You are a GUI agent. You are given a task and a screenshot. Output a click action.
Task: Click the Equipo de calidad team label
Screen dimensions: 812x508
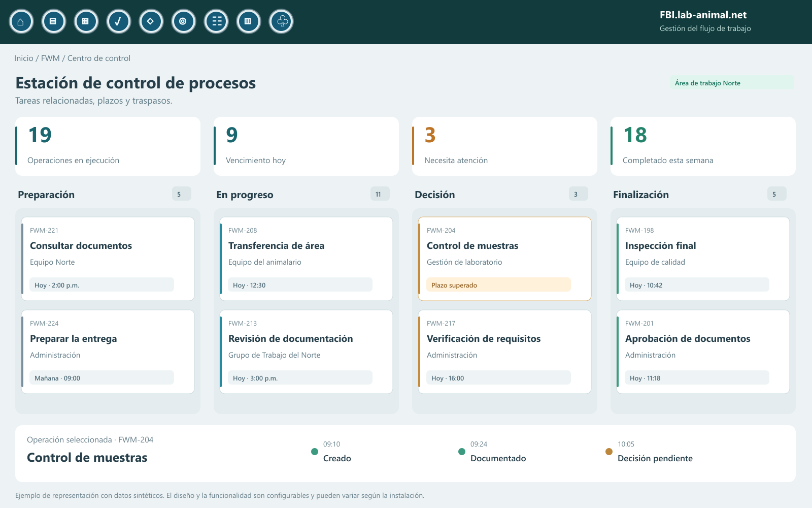pos(655,262)
